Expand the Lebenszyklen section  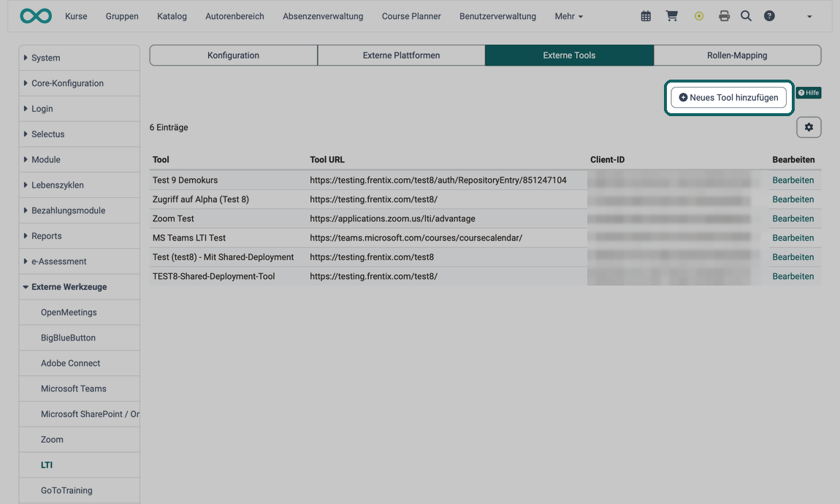point(80,185)
